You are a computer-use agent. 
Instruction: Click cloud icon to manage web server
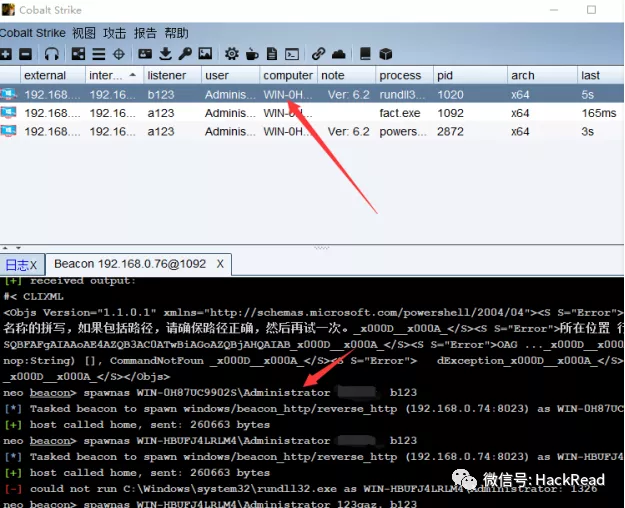(x=338, y=54)
